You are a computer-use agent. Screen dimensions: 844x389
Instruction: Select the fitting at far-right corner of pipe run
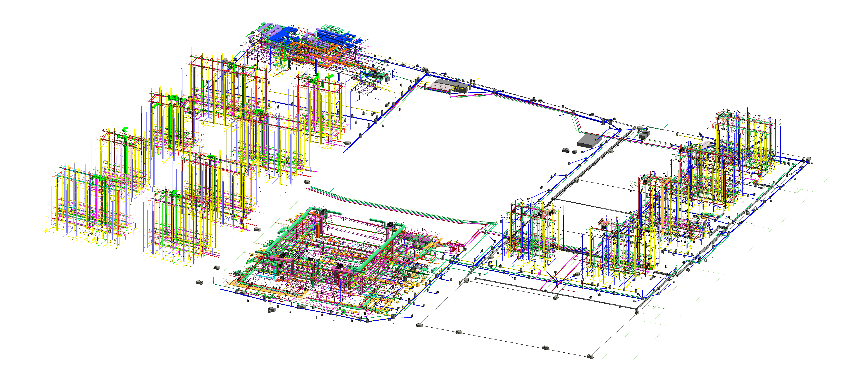[808, 160]
